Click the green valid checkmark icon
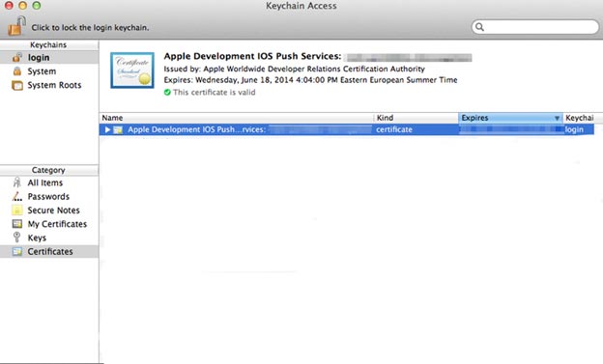The width and height of the screenshot is (603, 364). pyautogui.click(x=167, y=93)
